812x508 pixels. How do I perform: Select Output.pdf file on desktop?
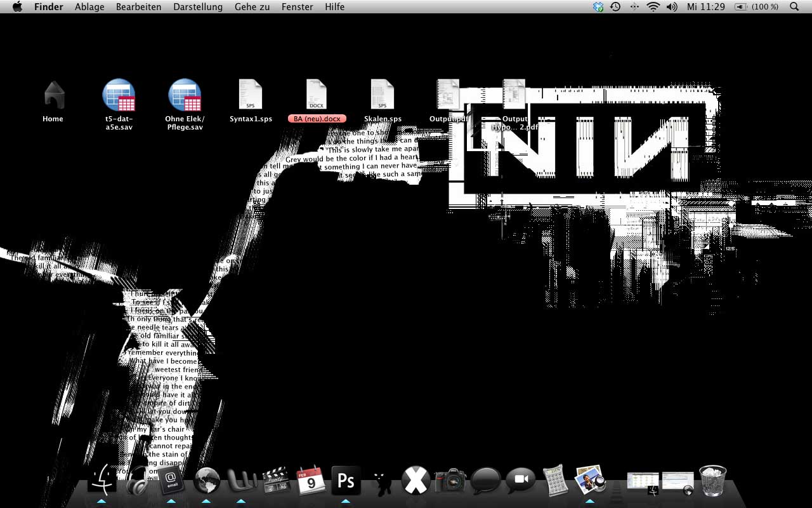[449, 95]
